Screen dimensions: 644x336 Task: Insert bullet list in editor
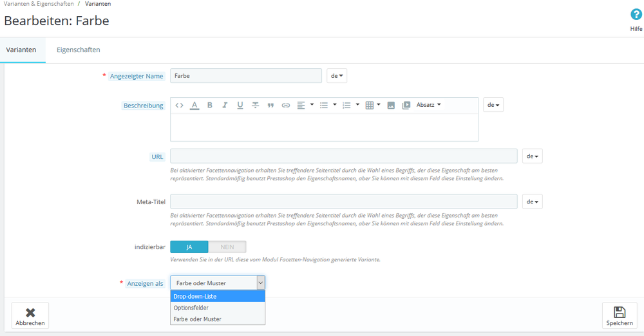pyautogui.click(x=324, y=105)
